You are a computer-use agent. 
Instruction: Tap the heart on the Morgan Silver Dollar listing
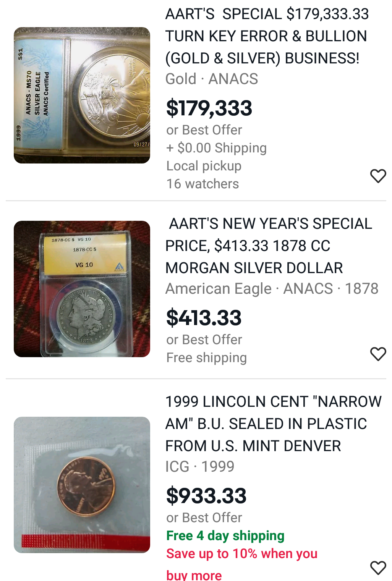[378, 354]
